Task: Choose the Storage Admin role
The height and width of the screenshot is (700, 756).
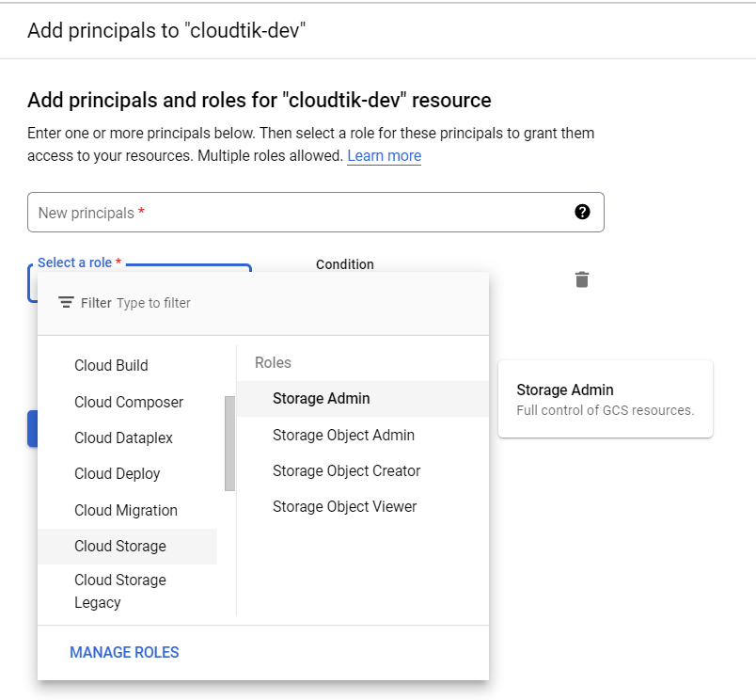Action: pyautogui.click(x=363, y=399)
